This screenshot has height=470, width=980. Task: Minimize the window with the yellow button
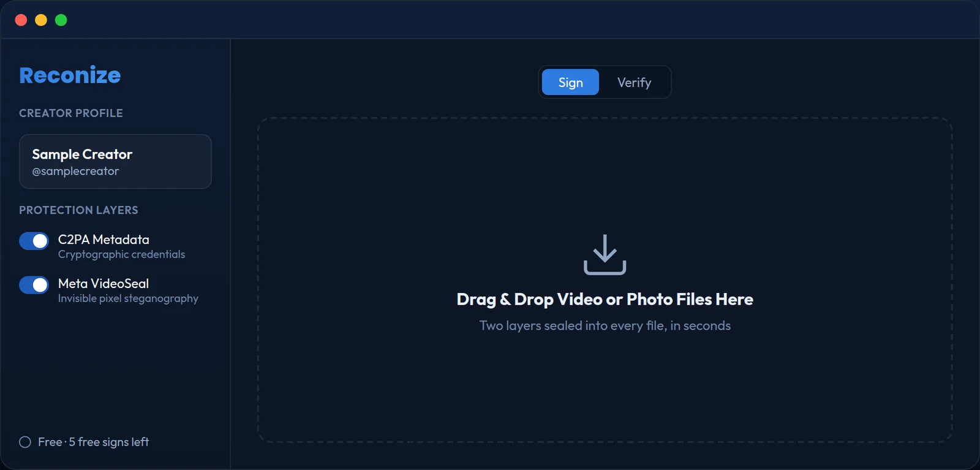(x=41, y=20)
